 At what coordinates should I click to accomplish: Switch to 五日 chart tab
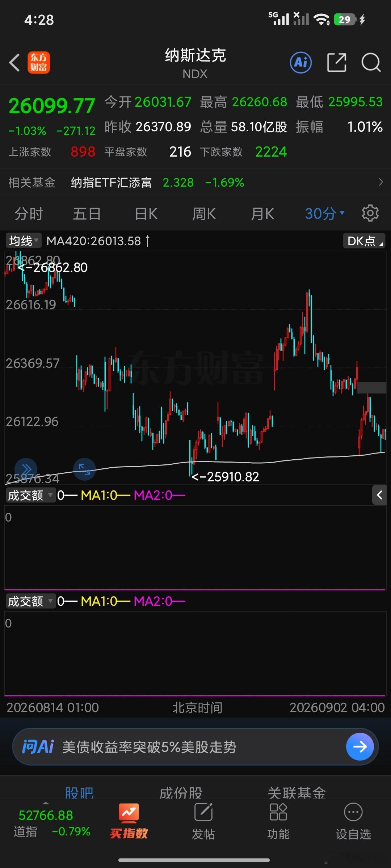point(87,213)
